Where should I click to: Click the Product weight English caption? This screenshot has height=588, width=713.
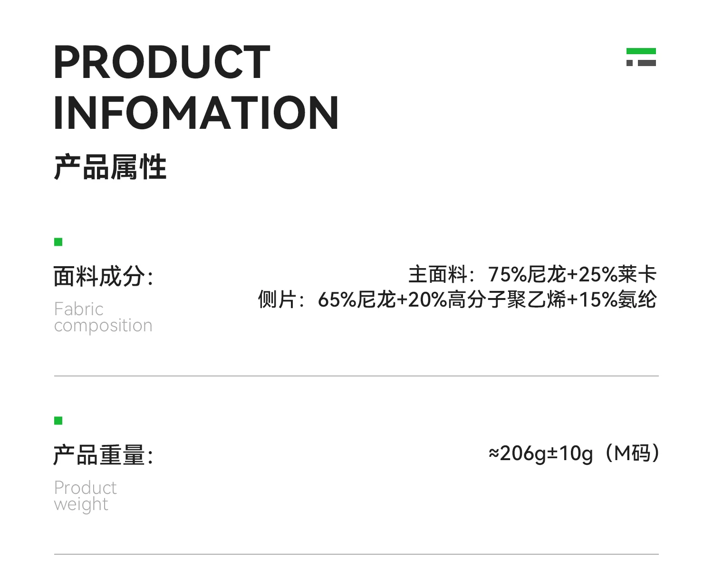[85, 496]
